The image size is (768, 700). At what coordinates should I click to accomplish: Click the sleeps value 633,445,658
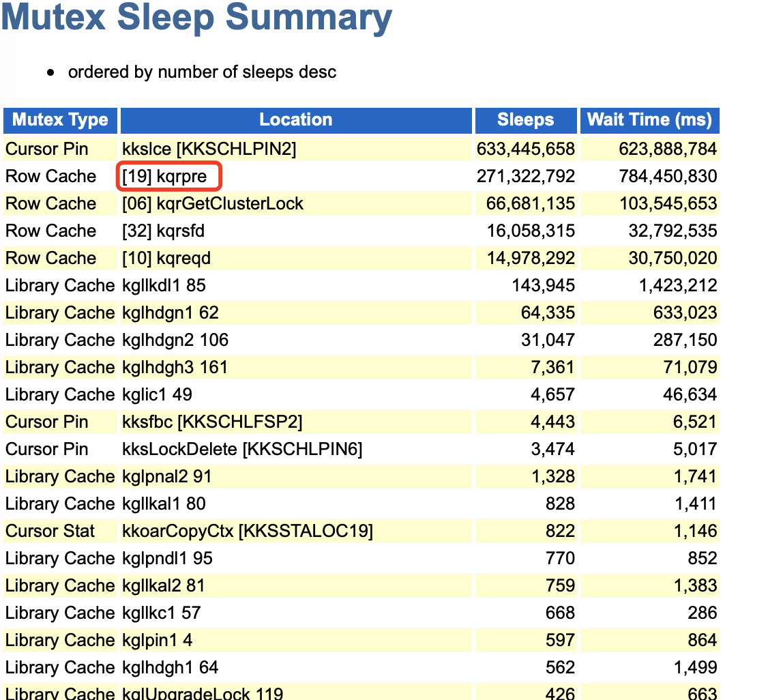[x=526, y=149]
